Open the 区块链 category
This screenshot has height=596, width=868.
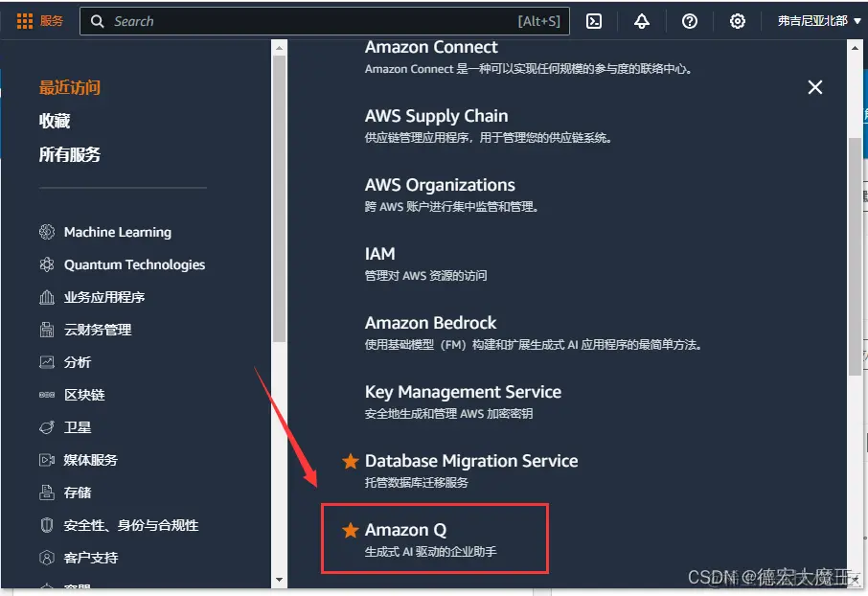[x=84, y=395]
